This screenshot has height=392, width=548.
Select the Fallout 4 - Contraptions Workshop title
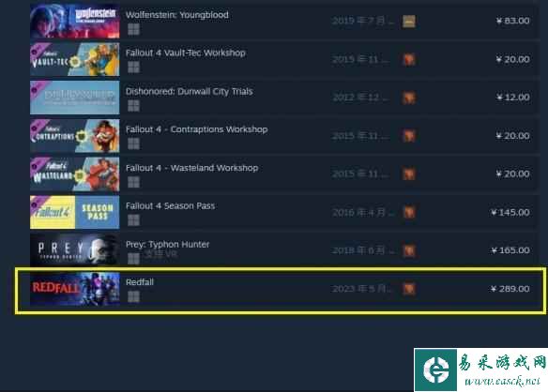(196, 129)
